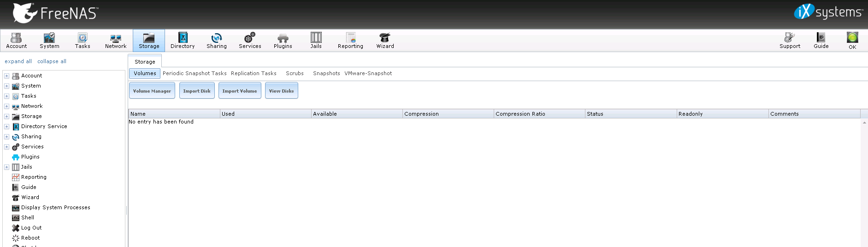
Task: Sort by the Used column header
Action: pos(266,114)
